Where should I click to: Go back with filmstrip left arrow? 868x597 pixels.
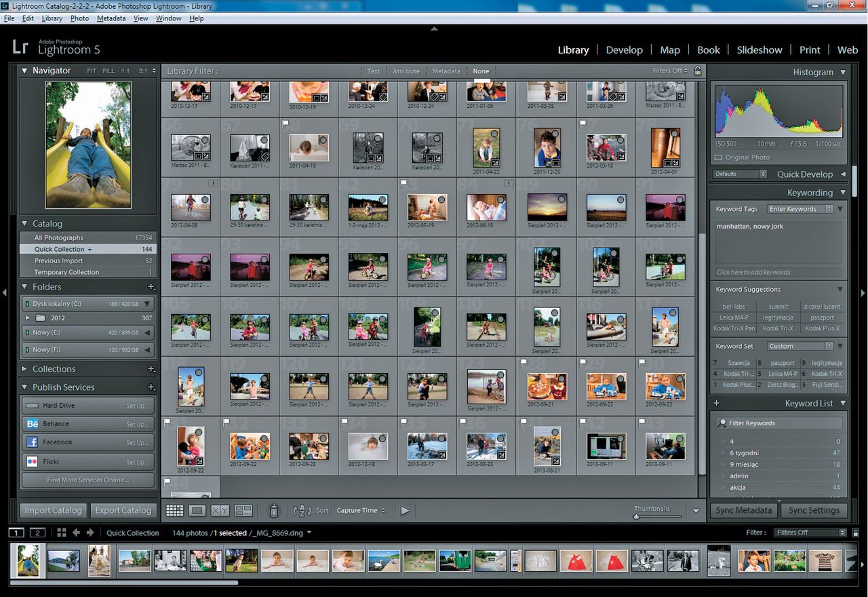click(76, 533)
